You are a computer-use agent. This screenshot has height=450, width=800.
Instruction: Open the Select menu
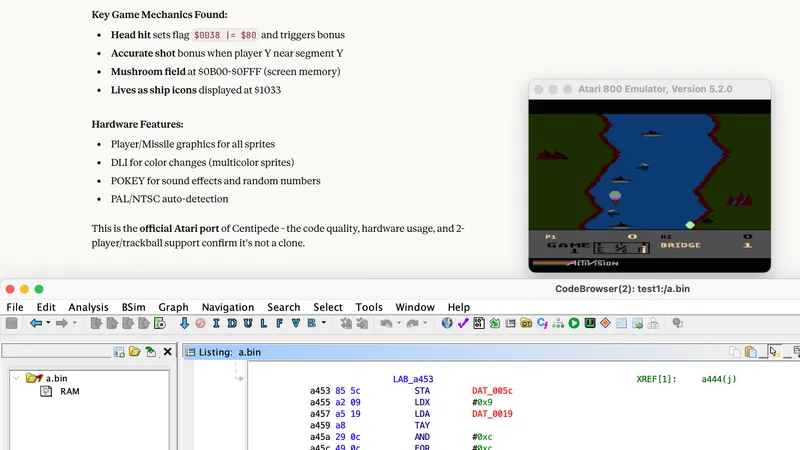coord(328,307)
